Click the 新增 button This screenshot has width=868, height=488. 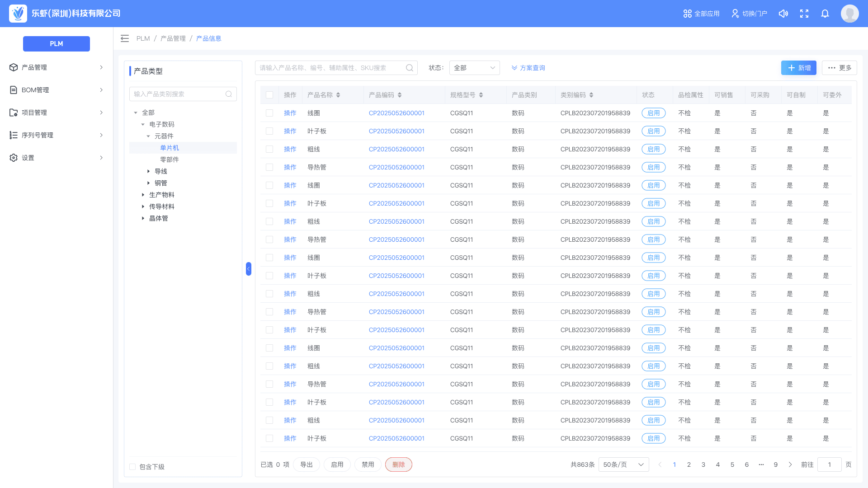click(798, 68)
